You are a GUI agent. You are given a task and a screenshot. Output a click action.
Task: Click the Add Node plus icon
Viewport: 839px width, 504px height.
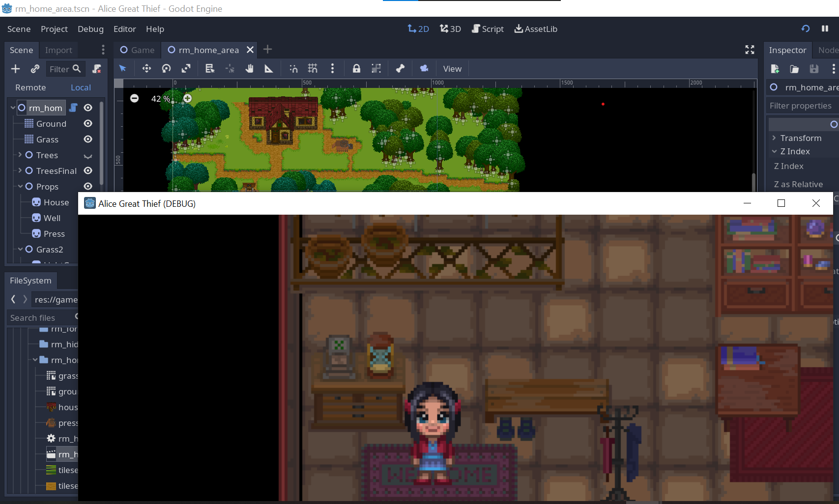click(15, 69)
